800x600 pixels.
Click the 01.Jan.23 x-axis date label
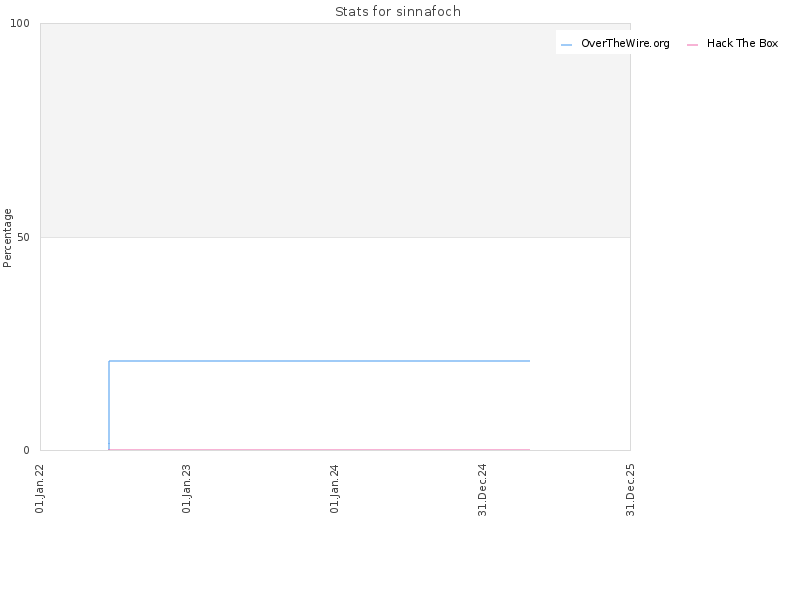click(x=187, y=489)
